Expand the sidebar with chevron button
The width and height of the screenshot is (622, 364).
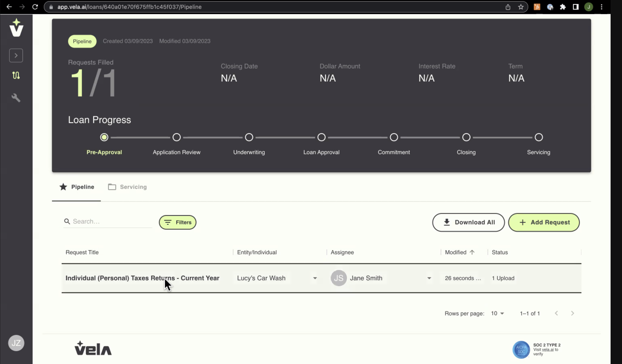(16, 56)
